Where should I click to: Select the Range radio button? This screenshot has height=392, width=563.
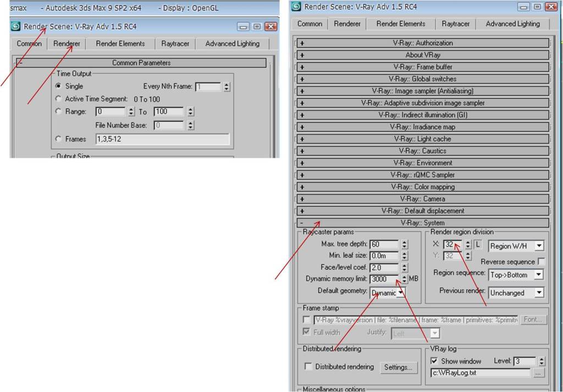pos(58,112)
